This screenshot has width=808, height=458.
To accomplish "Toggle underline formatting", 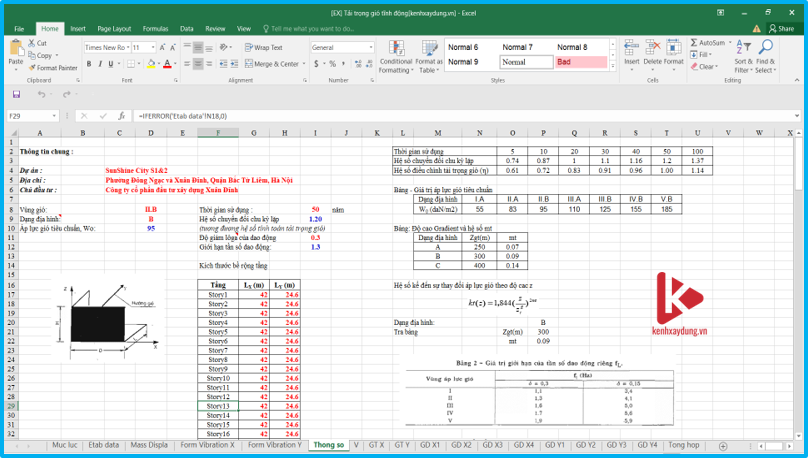I will [113, 64].
